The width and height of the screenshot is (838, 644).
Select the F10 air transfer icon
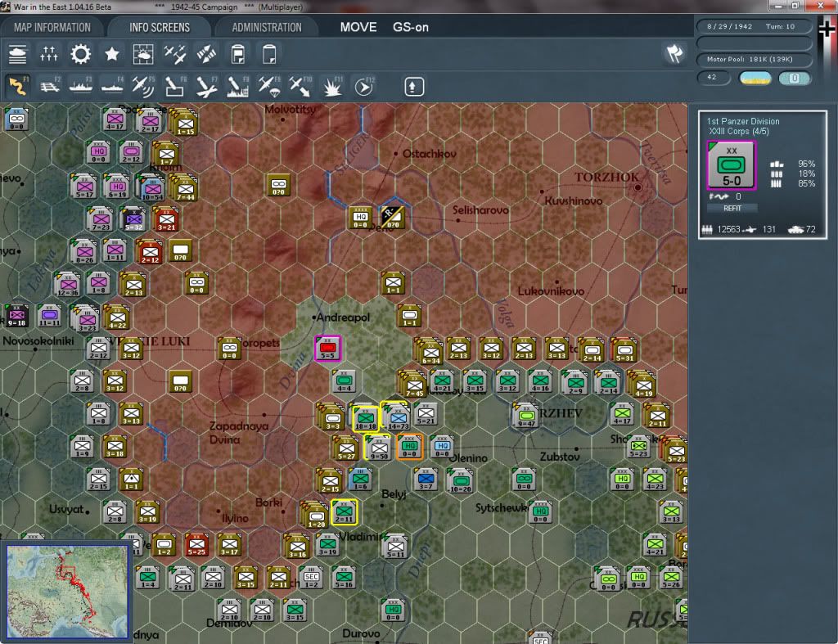[x=300, y=86]
